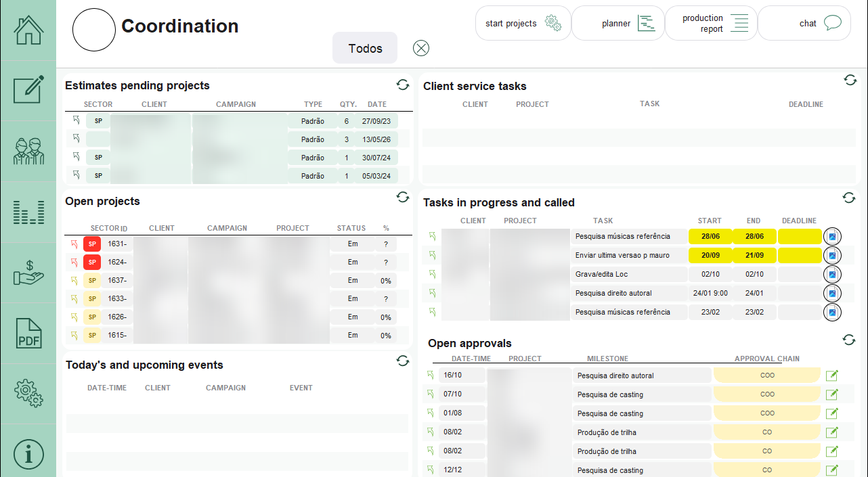
Task: Click the round profile avatar beside Coordination
Action: 94,30
